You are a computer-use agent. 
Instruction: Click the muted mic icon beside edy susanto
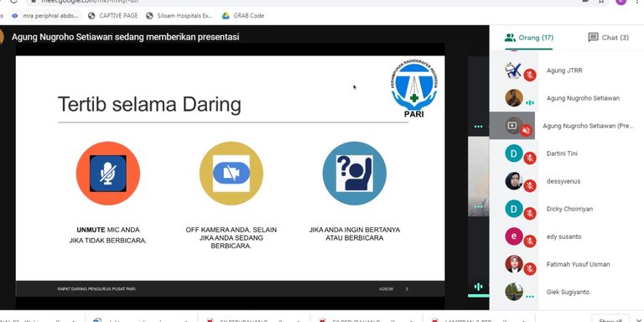(x=530, y=241)
